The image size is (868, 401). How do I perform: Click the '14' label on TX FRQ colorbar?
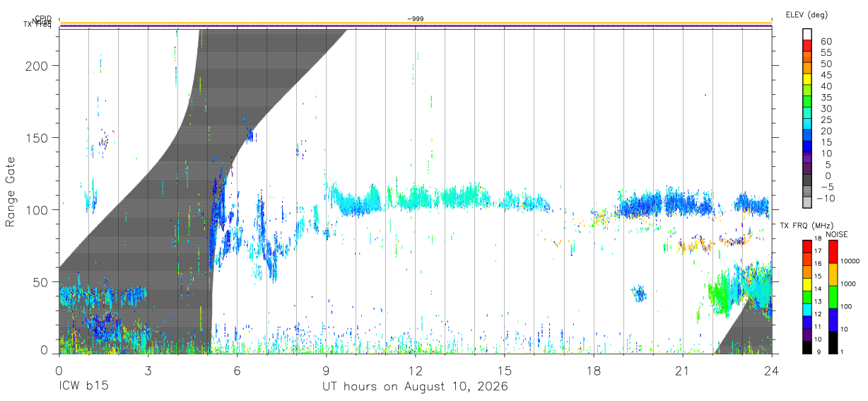[818, 289]
